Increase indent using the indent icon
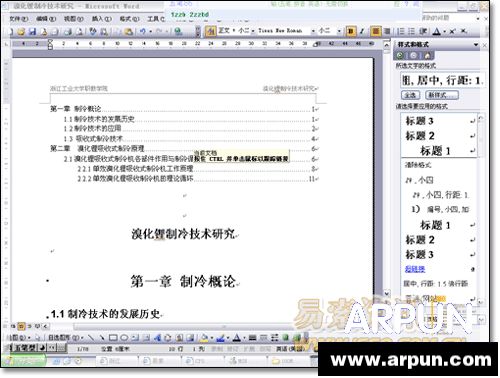 coord(423,31)
